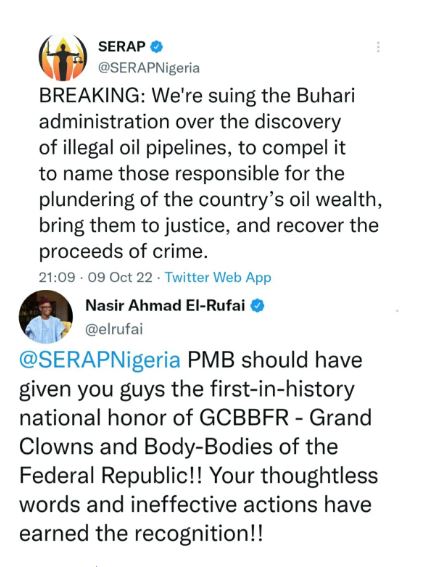Click "proceeds of crime." ending SERAP's tweet
This screenshot has height=567, width=425.
point(124,252)
